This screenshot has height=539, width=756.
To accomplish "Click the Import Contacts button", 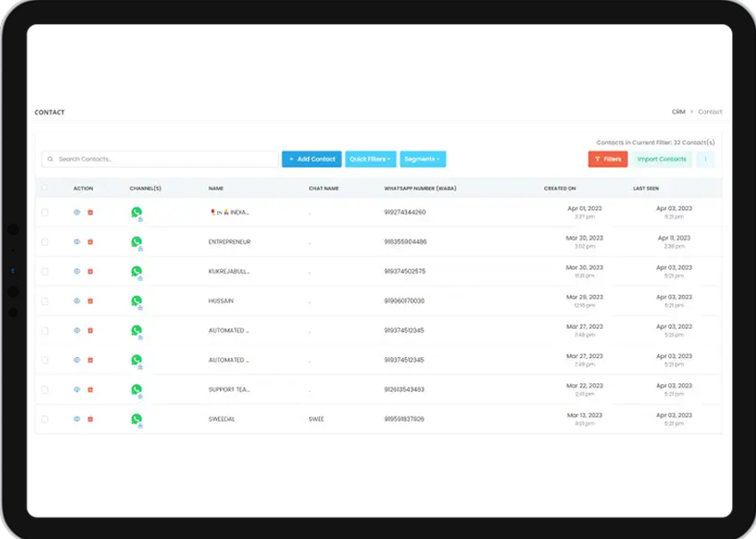I will click(662, 159).
